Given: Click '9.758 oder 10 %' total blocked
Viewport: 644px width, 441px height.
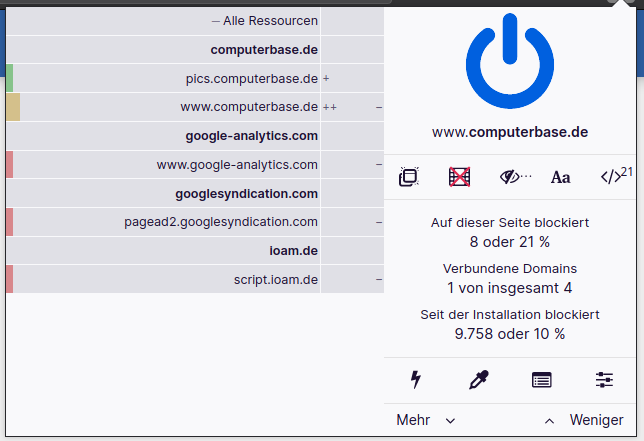Looking at the screenshot, I should point(510,334).
